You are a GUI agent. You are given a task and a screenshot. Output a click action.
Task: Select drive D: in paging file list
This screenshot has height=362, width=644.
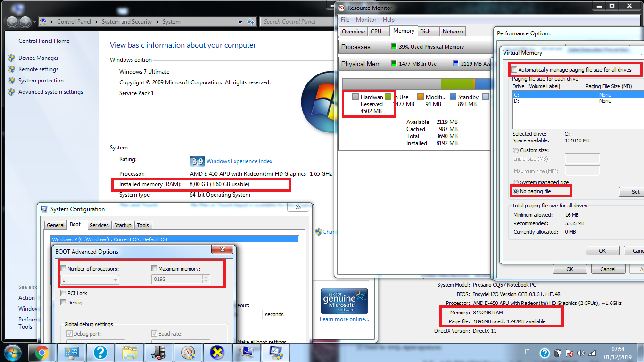[578, 101]
